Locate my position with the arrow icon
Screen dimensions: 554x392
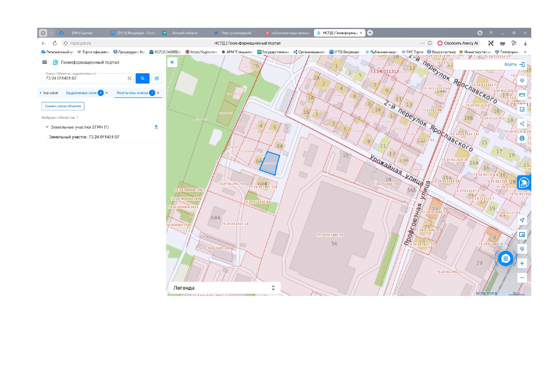[522, 220]
